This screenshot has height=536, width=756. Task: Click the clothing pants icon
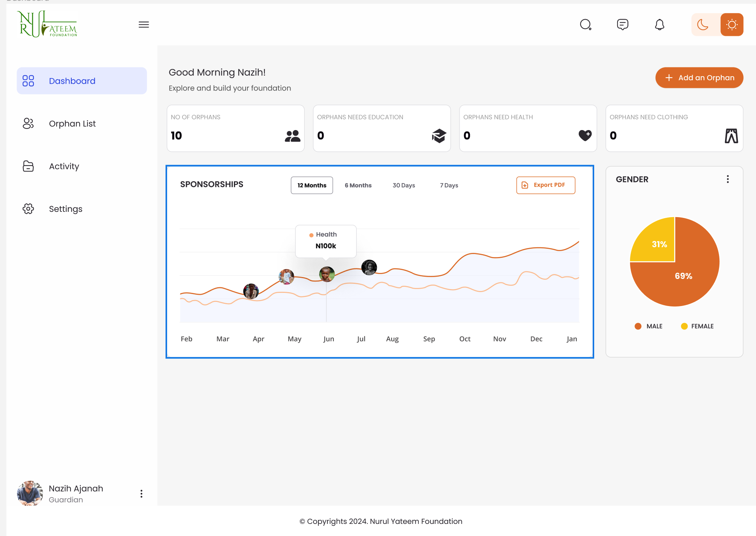(x=731, y=136)
